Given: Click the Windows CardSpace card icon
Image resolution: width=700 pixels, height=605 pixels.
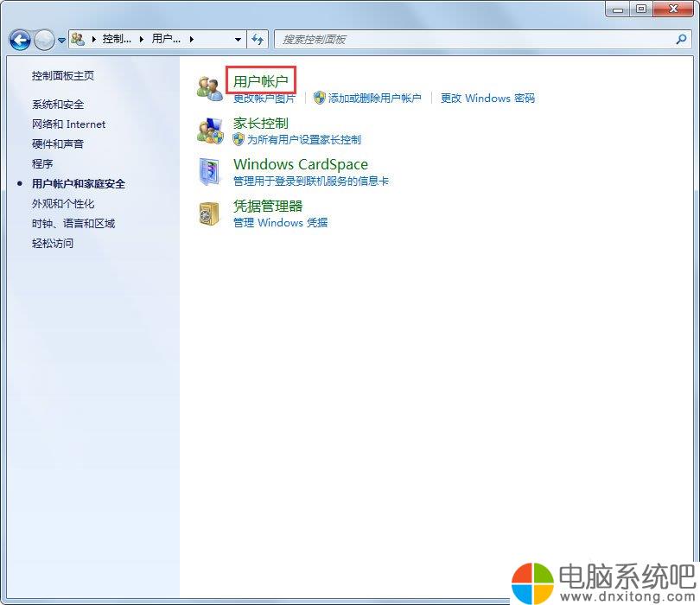Looking at the screenshot, I should point(210,172).
